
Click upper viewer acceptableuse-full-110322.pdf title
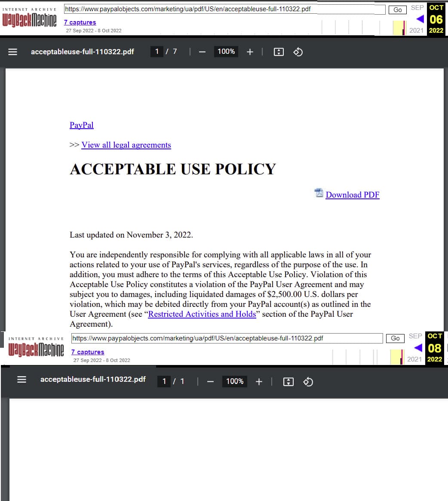pos(82,52)
